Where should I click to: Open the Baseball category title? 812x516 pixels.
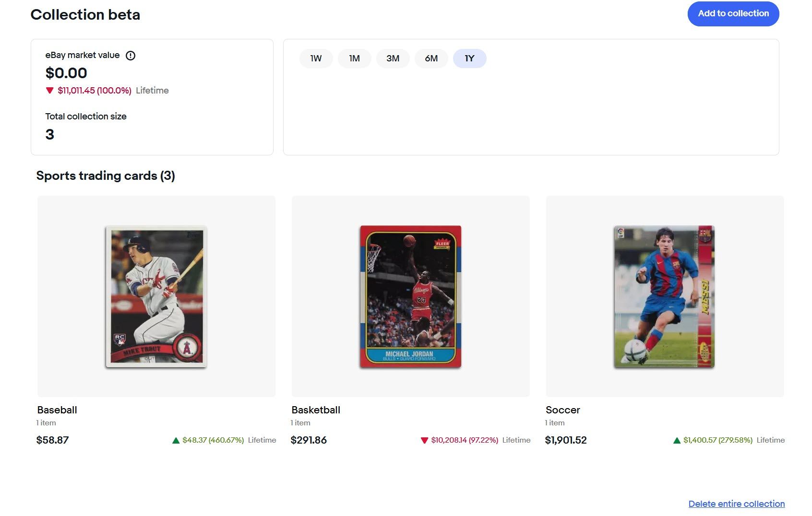coord(57,410)
